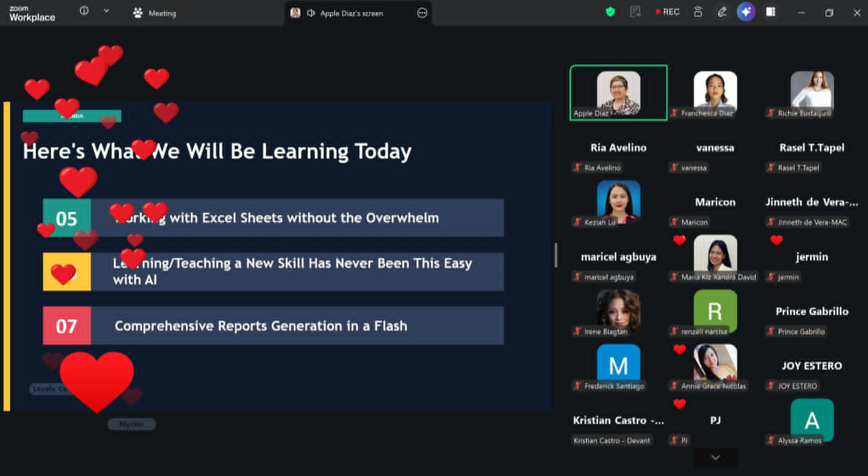The image size is (868, 476).
Task: Expand the dropdown arrow beside the info icon
Action: point(106,11)
